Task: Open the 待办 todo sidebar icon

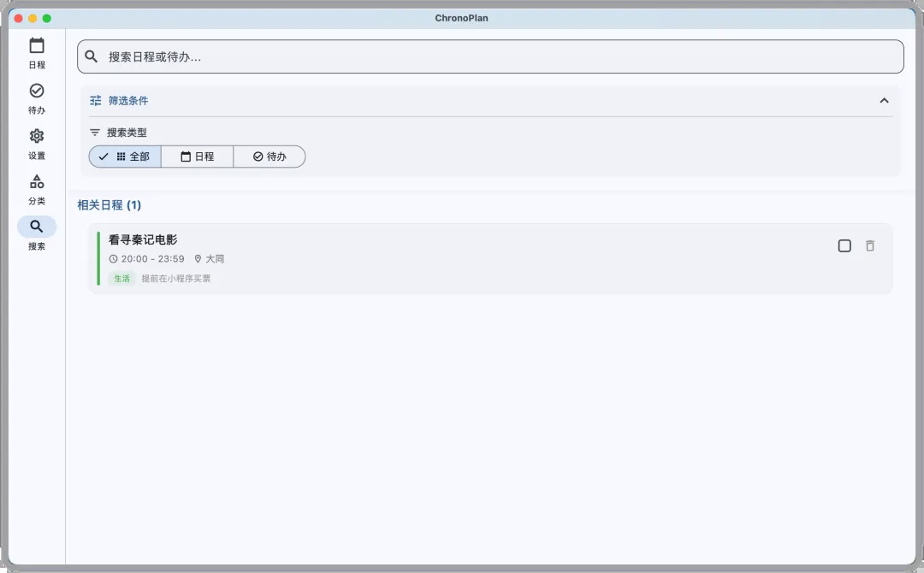Action: (37, 92)
